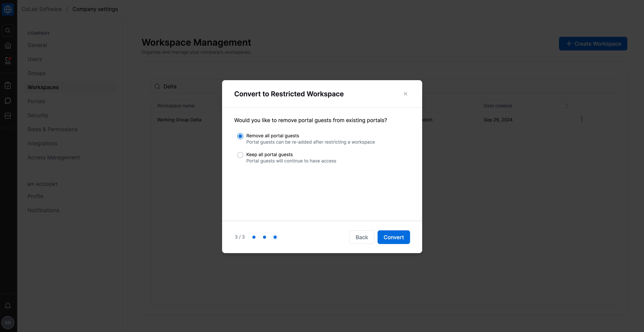644x332 pixels.
Task: Select Remove all portal guests
Action: click(240, 136)
